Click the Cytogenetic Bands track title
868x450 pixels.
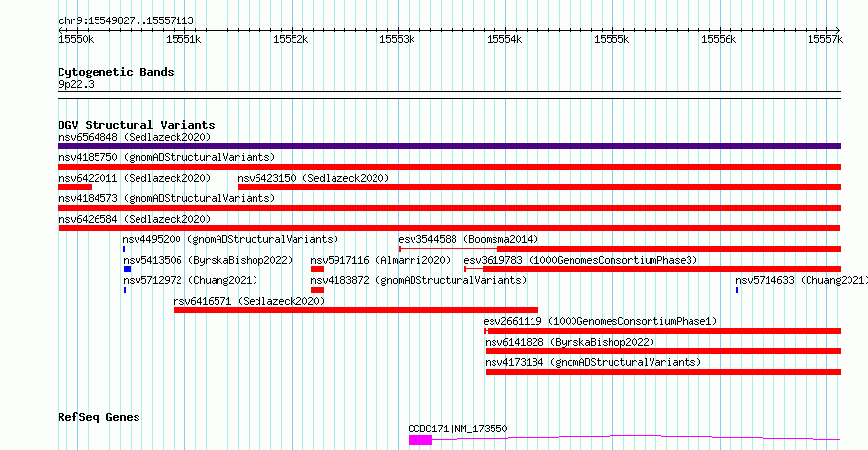[x=116, y=72]
